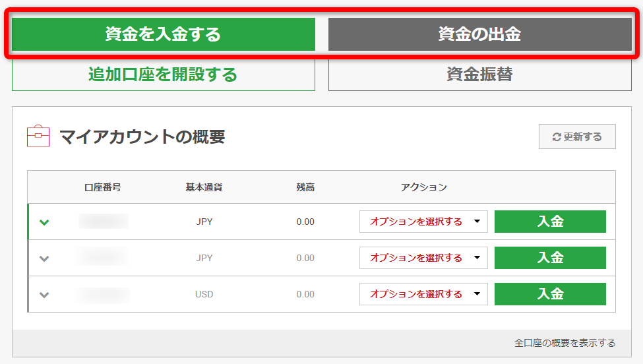Image resolution: width=643 pixels, height=364 pixels.
Task: Click 入金 button in the USD account row
Action: tap(550, 294)
